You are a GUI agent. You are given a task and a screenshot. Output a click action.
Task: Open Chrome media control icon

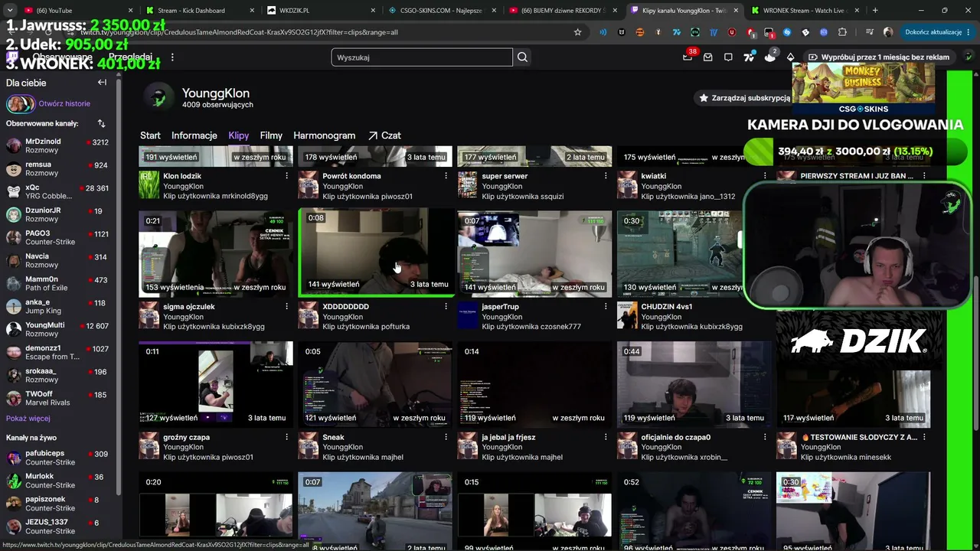coord(869,32)
